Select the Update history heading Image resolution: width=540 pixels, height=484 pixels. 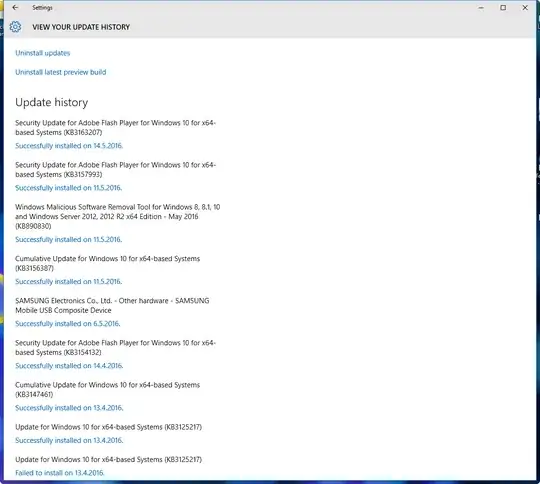[x=52, y=102]
